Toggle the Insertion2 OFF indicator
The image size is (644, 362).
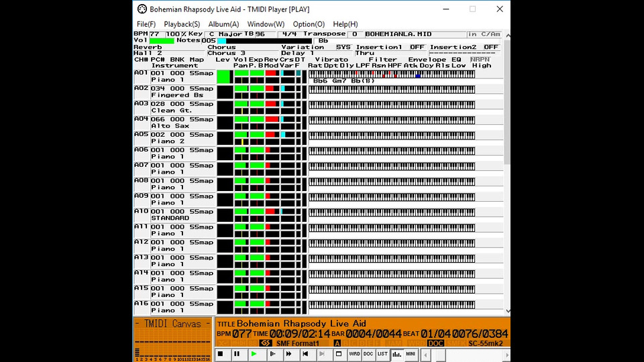point(491,47)
